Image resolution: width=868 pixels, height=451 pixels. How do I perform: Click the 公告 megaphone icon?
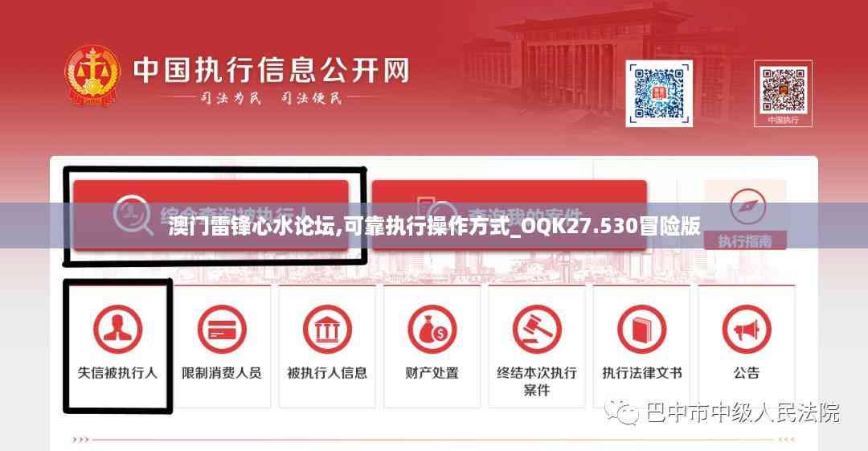coord(746,330)
